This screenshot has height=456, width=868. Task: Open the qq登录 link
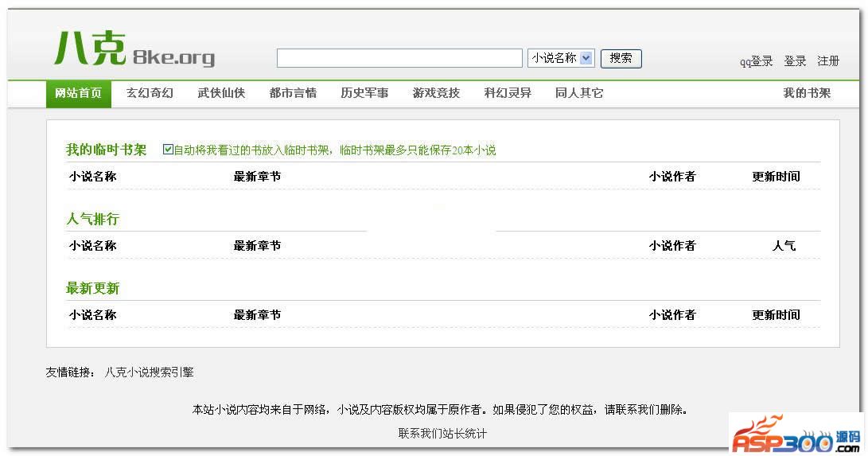pos(756,60)
